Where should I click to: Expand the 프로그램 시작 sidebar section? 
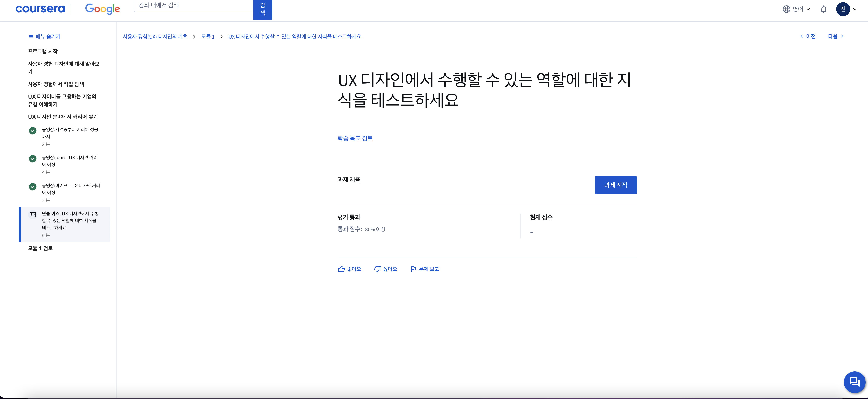(43, 51)
